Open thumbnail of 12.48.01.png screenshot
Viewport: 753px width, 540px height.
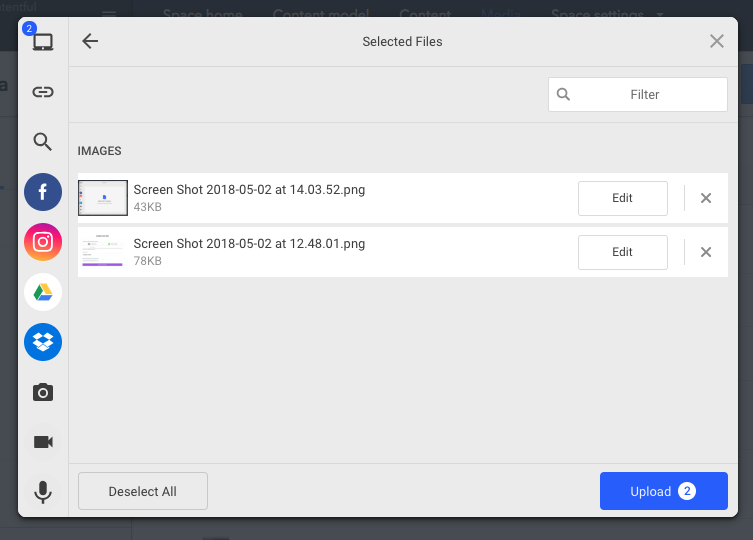click(103, 252)
